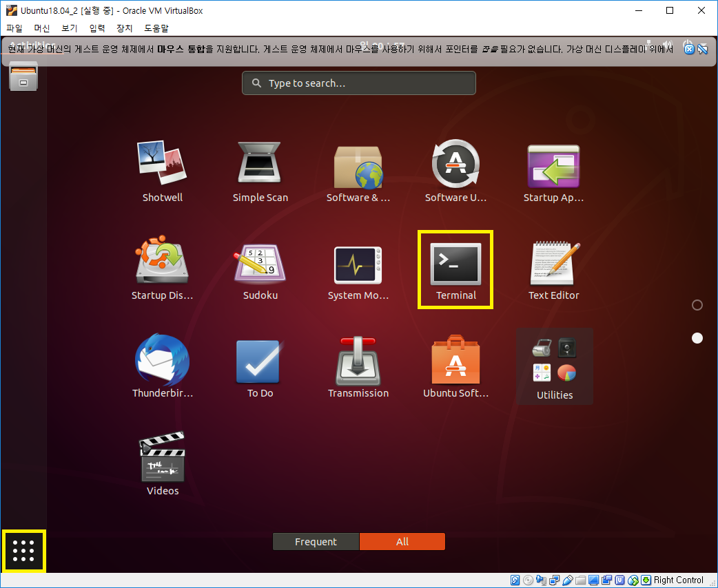
Task: Open the 입력 menu
Action: 96,28
